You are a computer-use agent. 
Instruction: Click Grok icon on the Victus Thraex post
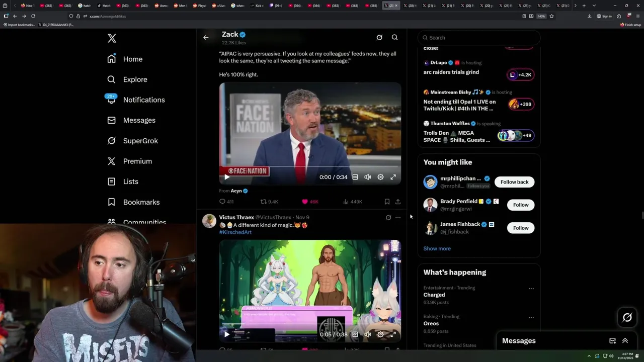click(388, 218)
